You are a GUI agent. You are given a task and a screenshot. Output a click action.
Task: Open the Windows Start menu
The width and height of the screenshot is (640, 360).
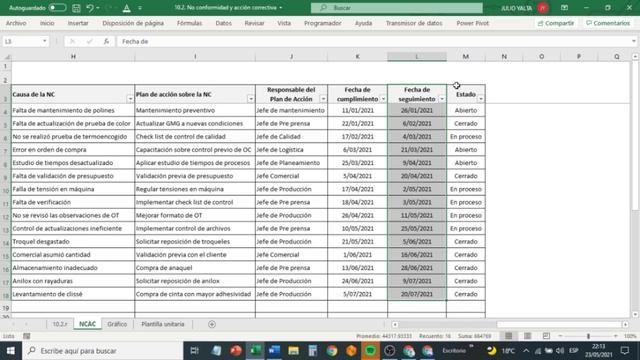click(11, 351)
